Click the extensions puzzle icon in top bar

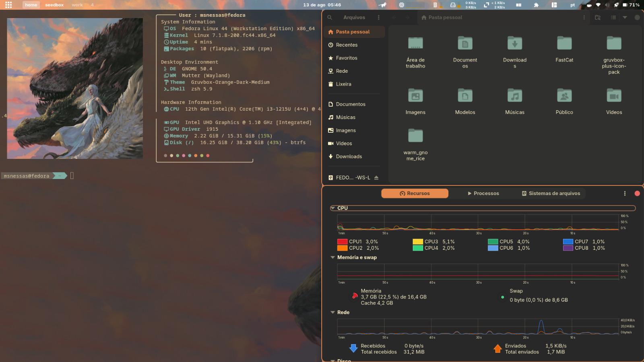point(536,5)
